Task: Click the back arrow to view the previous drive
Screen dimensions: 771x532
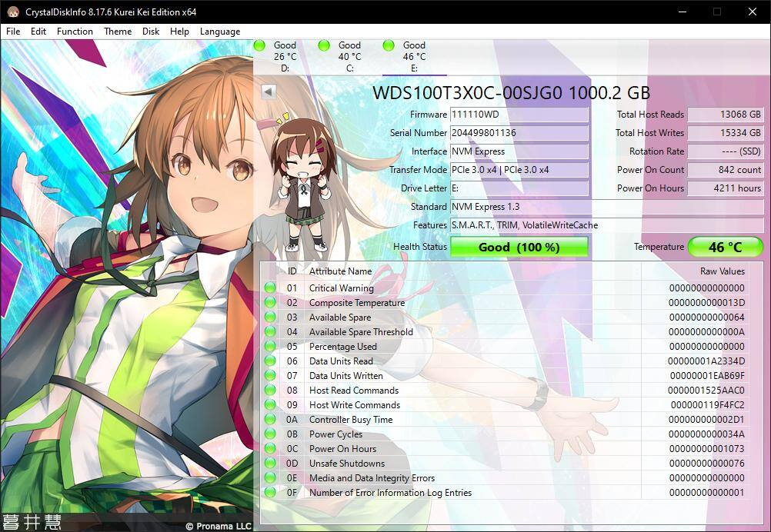Action: tap(266, 91)
